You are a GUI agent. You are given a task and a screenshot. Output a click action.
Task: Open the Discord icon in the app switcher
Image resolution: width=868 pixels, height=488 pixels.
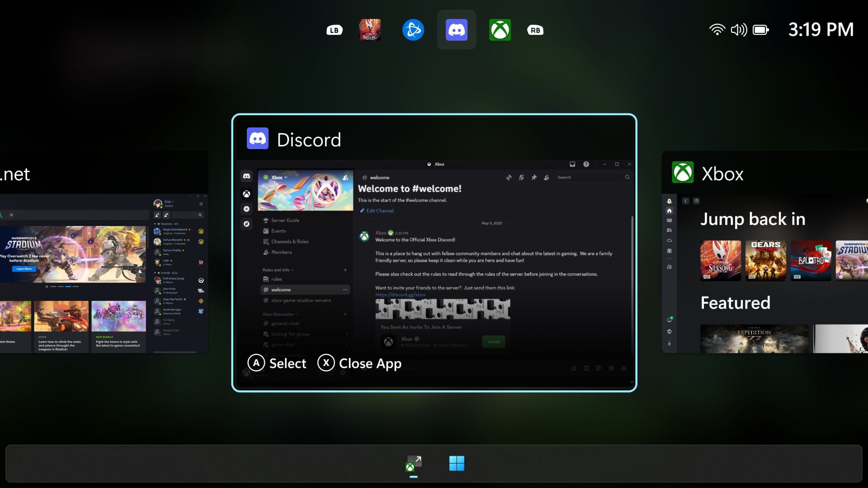(x=456, y=29)
